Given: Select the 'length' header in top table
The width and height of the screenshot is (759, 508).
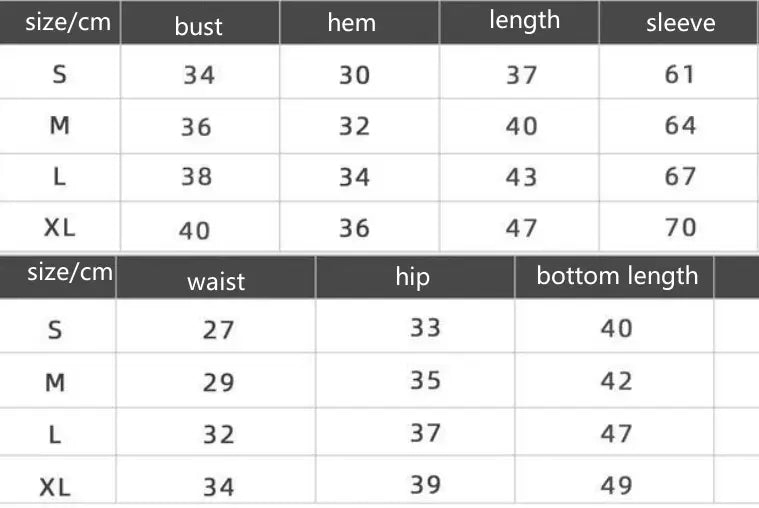Looking at the screenshot, I should click(525, 20).
